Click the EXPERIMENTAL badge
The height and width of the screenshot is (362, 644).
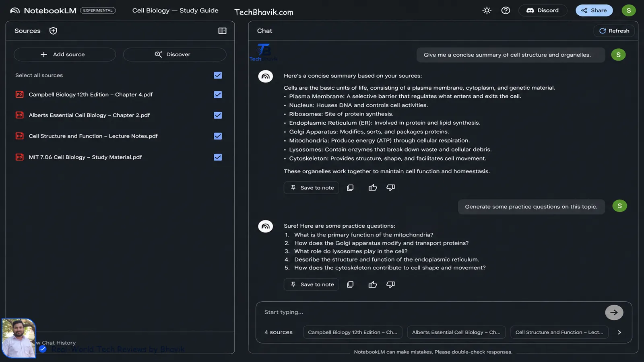tap(98, 10)
